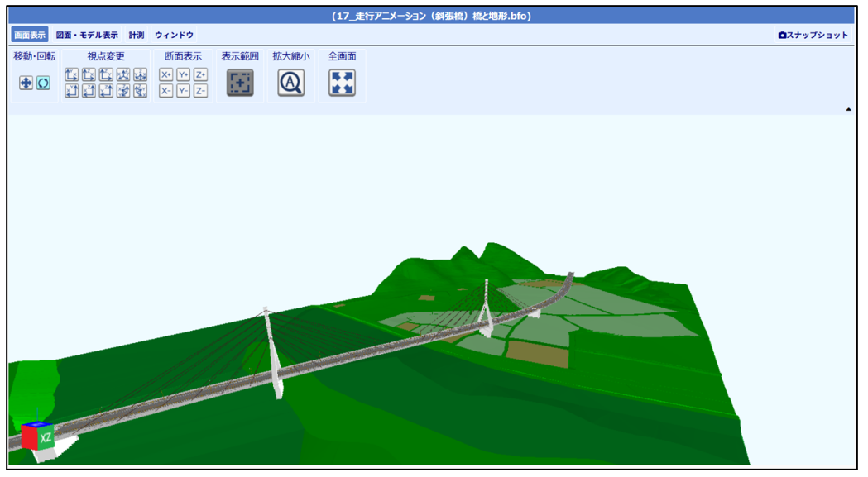Toggle the X+ section display
The height and width of the screenshot is (477, 868).
(166, 75)
